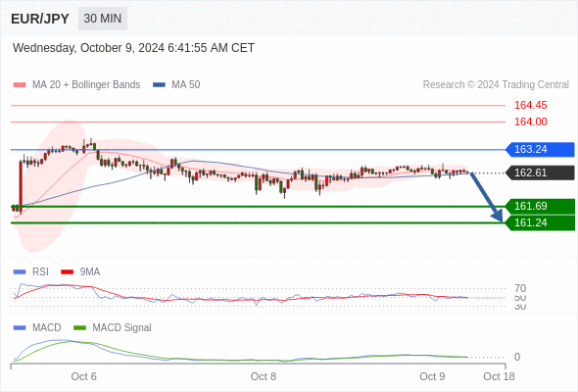Click the MACD Signal green legend swatch
578x392 pixels.
pos(79,328)
